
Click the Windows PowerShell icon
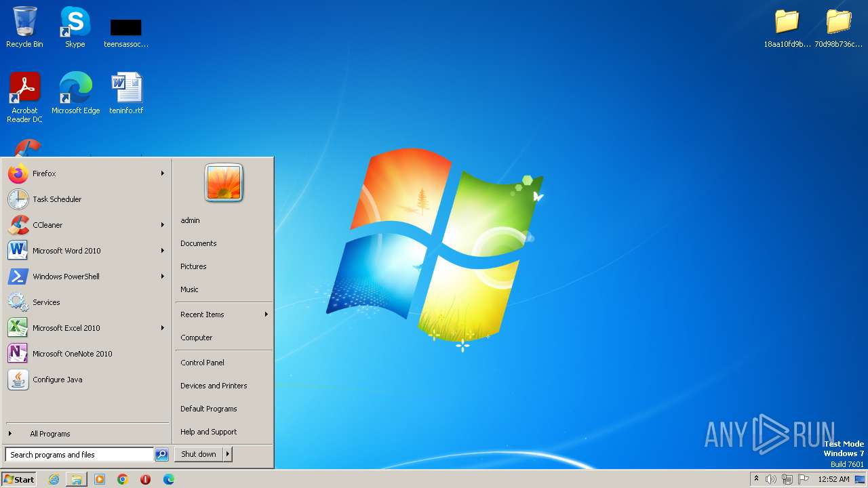[x=18, y=277]
